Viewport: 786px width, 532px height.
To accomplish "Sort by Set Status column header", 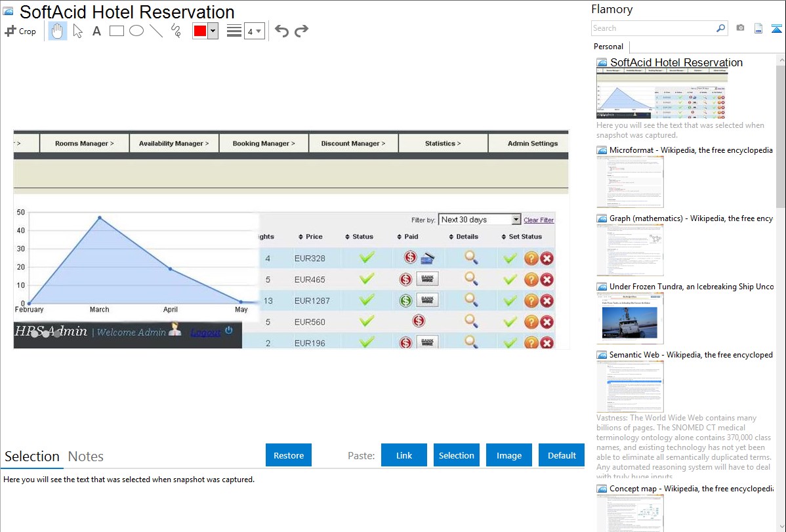I will [522, 237].
